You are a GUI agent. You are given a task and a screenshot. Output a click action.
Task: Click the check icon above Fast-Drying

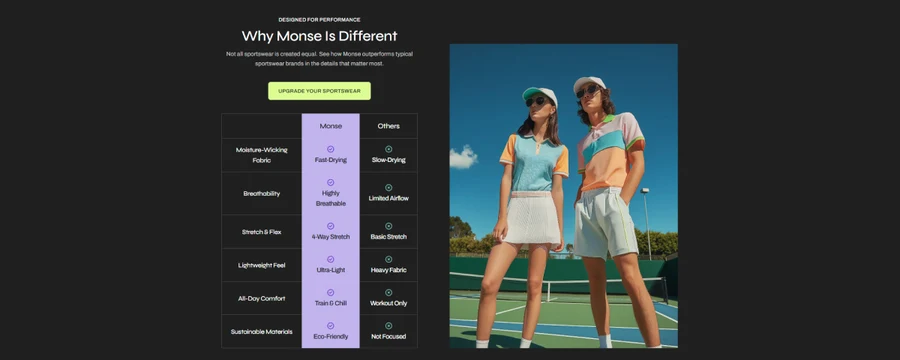click(x=331, y=149)
